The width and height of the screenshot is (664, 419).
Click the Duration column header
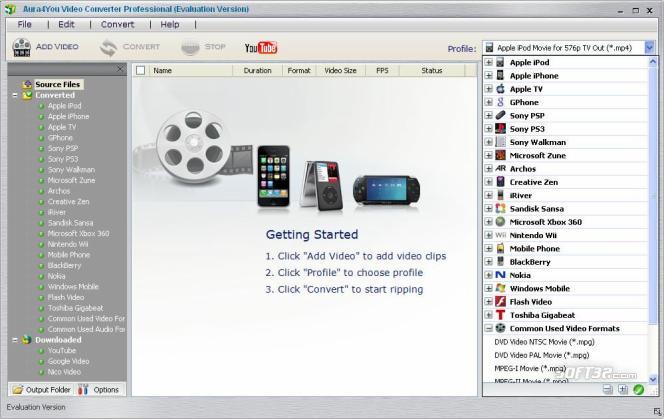pyautogui.click(x=257, y=71)
